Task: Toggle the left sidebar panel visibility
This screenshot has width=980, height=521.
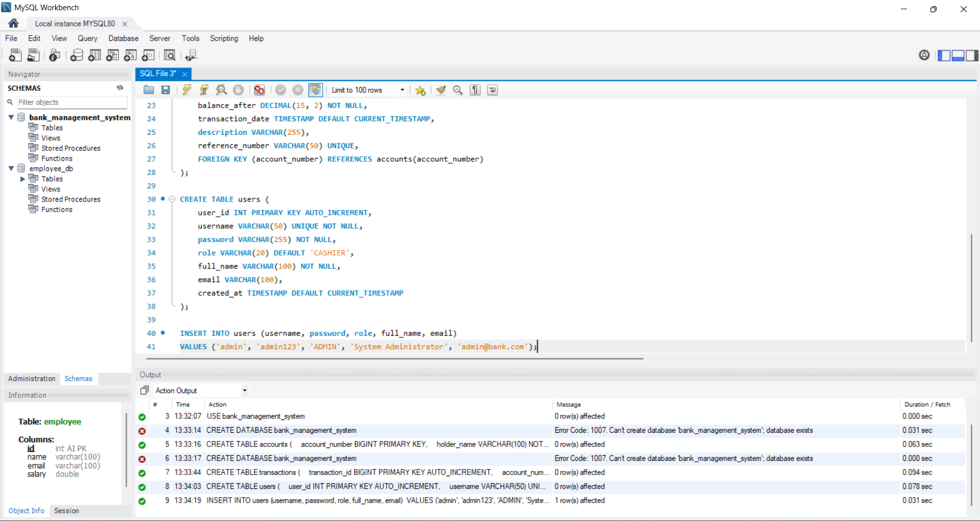Action: [944, 55]
